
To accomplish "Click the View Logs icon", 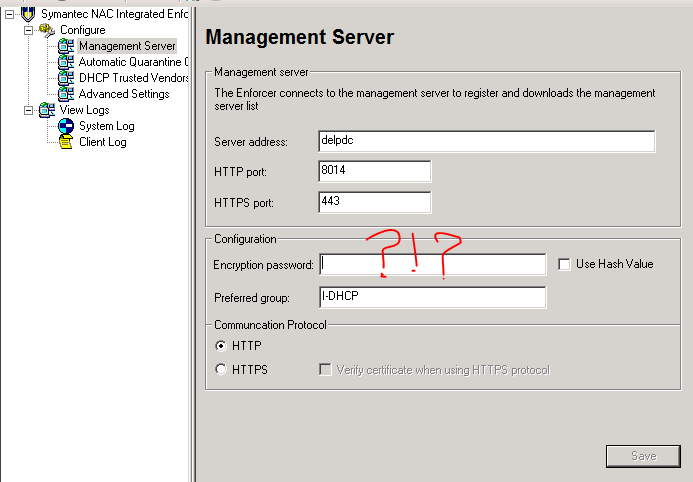I will click(x=47, y=110).
